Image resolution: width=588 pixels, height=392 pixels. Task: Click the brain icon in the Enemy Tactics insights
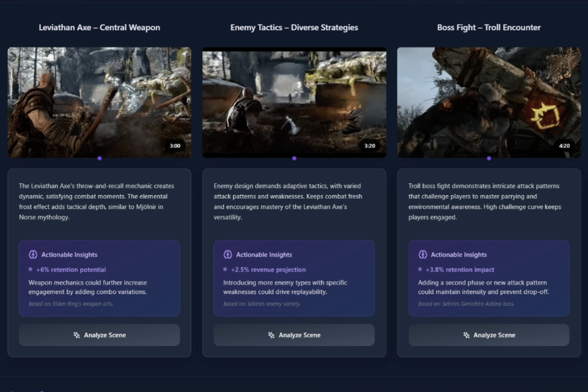[x=228, y=254]
